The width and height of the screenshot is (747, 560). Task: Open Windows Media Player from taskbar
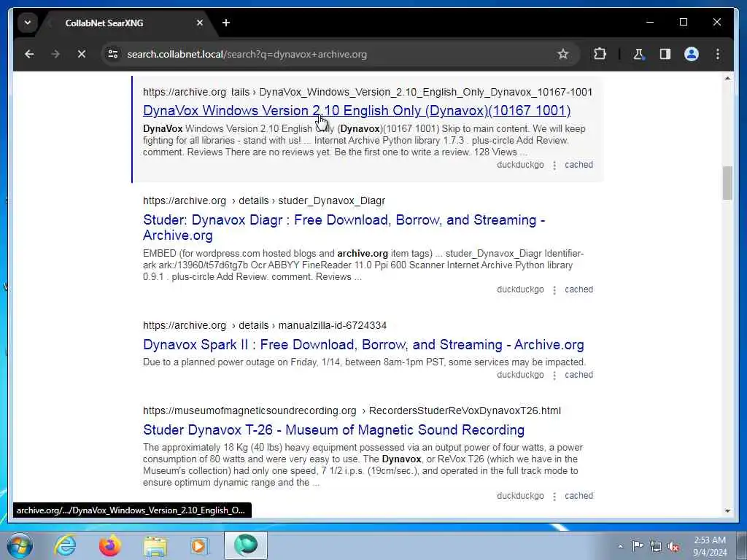coord(199,546)
